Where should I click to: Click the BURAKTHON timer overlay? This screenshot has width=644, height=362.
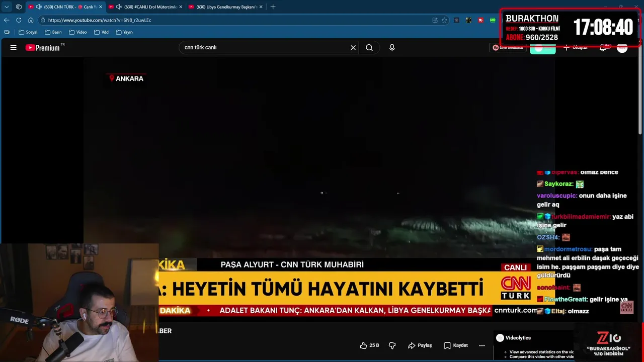(x=570, y=27)
